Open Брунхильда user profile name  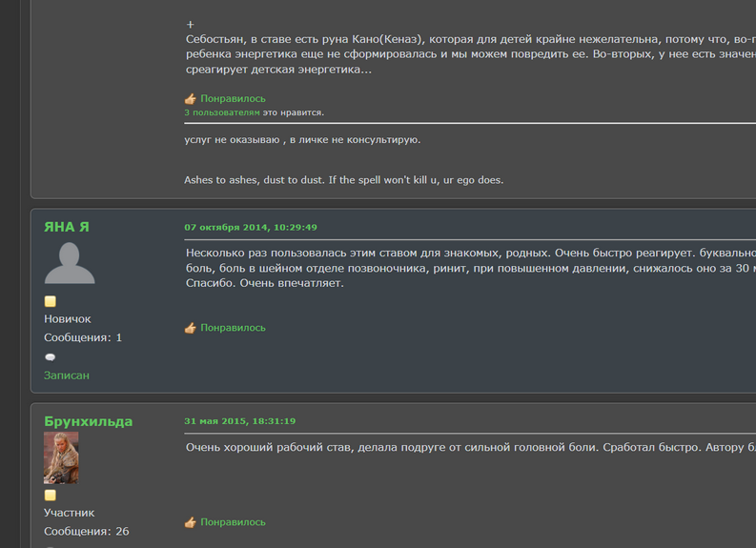tap(89, 421)
